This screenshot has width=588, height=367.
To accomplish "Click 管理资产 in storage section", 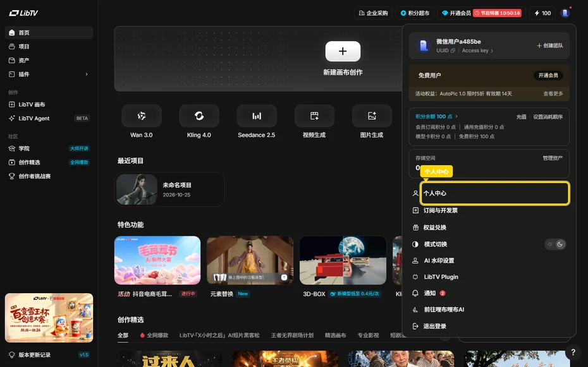I will point(553,158).
